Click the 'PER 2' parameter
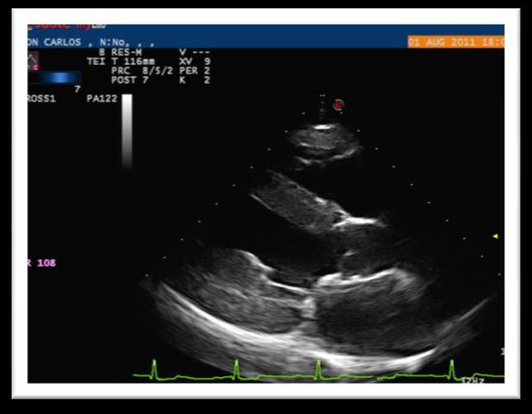Image resolution: width=532 pixels, height=414 pixels. (195, 71)
